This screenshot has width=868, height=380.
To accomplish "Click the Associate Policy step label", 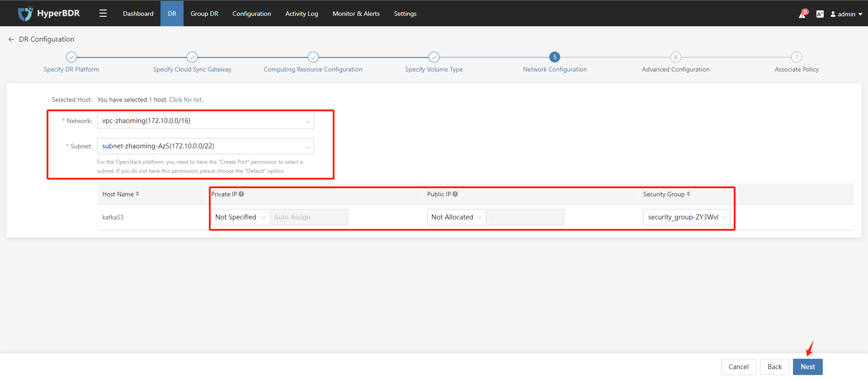I will [797, 69].
